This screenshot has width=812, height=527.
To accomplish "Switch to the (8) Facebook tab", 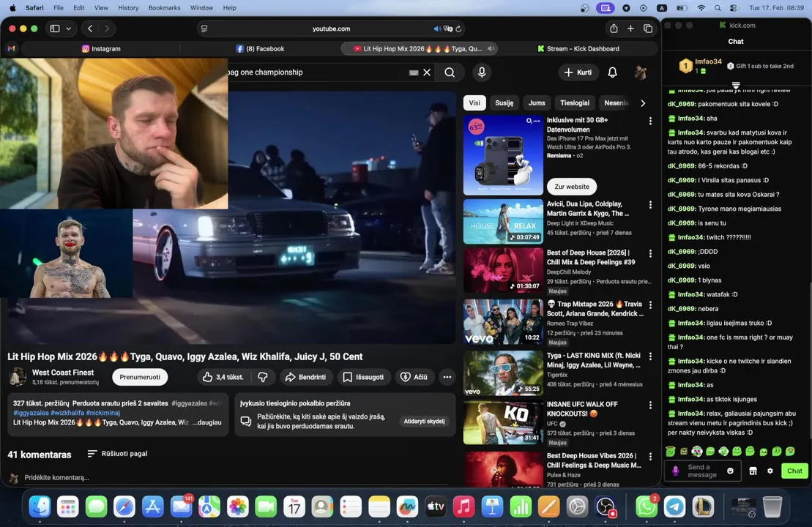I will point(261,48).
